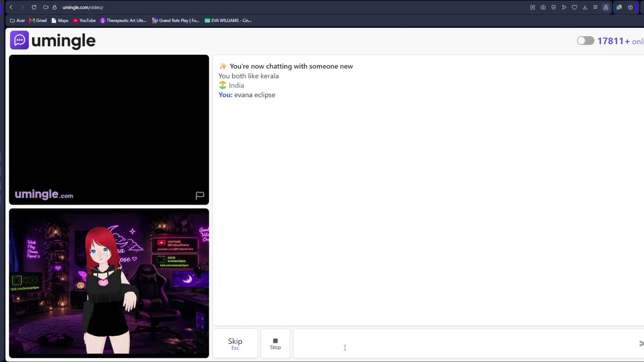Click 'You're now chatting with someone new'

coord(291,66)
